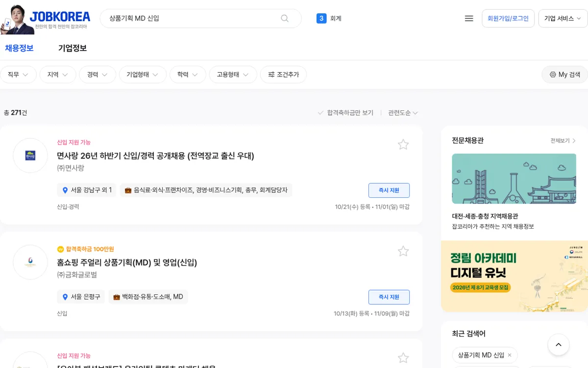Click 즉시 지원 for 홈쇼핑 주얼리 job

coord(389,297)
